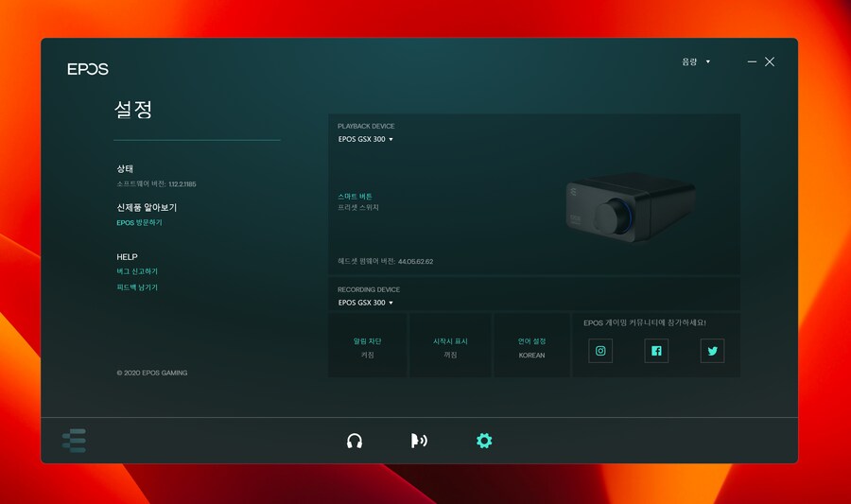Change 언어 설정 language KOREAN
This screenshot has height=504, width=851.
531,345
